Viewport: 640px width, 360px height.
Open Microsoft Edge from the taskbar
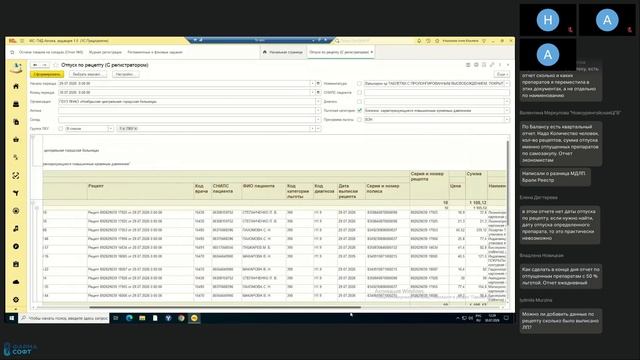coord(129,318)
